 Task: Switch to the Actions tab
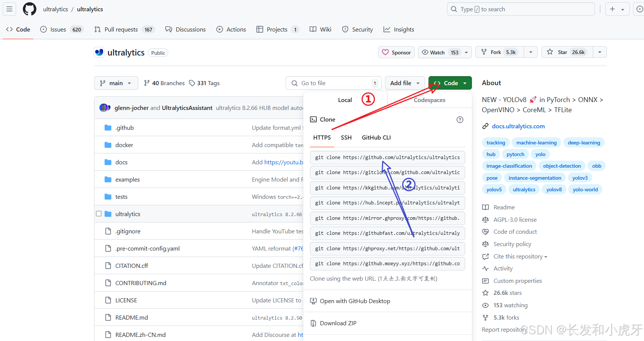pos(231,30)
